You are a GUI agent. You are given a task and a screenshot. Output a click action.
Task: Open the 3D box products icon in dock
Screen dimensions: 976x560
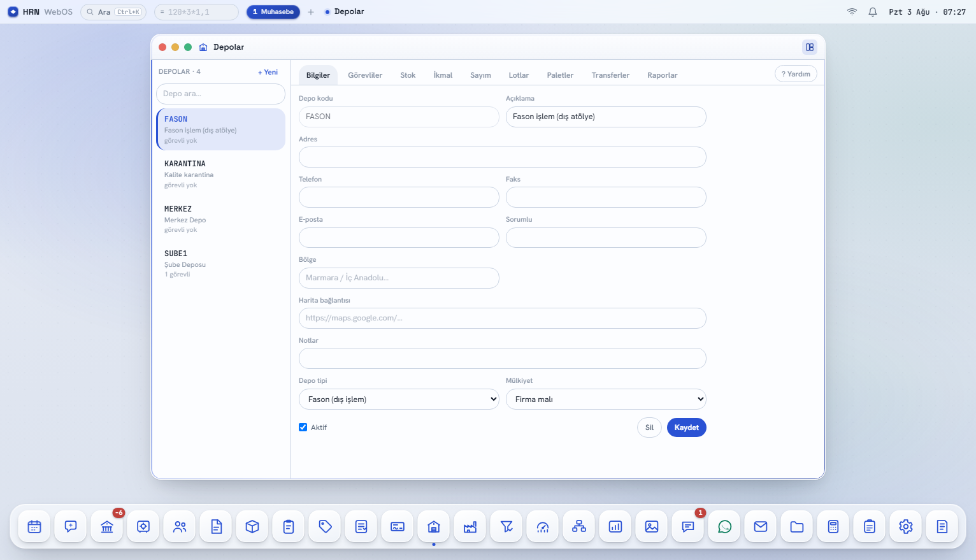tap(252, 527)
